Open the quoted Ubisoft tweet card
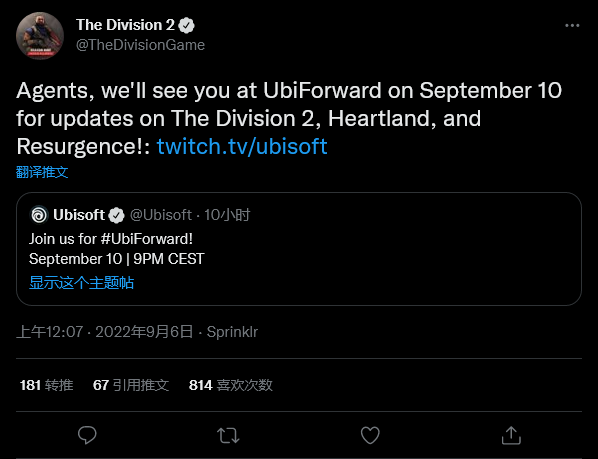Image resolution: width=598 pixels, height=459 pixels. click(299, 249)
